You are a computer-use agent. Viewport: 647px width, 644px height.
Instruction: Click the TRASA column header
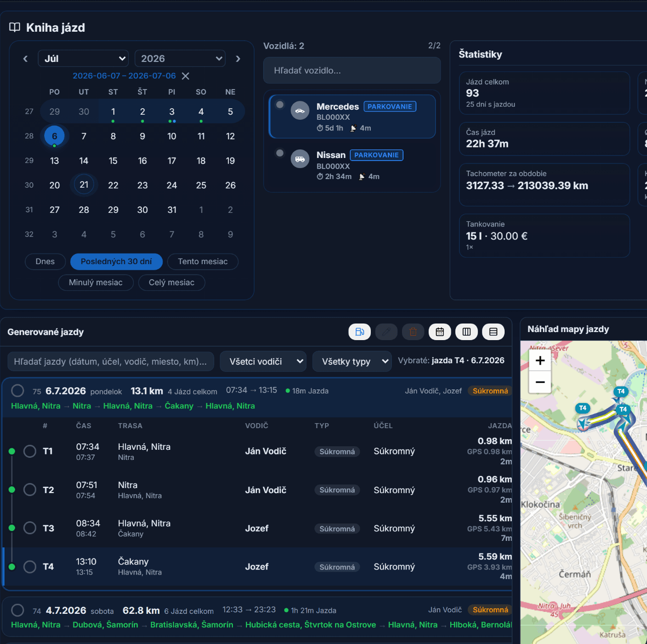pos(130,426)
